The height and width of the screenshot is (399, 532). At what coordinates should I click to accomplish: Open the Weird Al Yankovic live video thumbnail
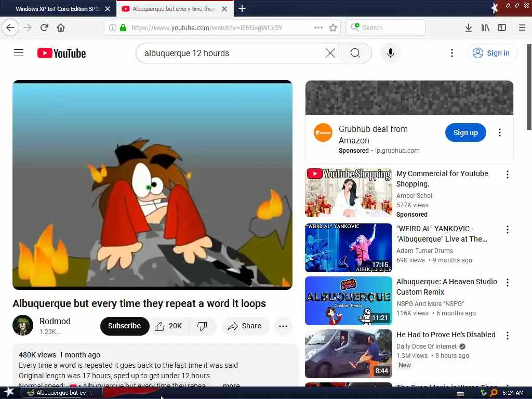349,248
